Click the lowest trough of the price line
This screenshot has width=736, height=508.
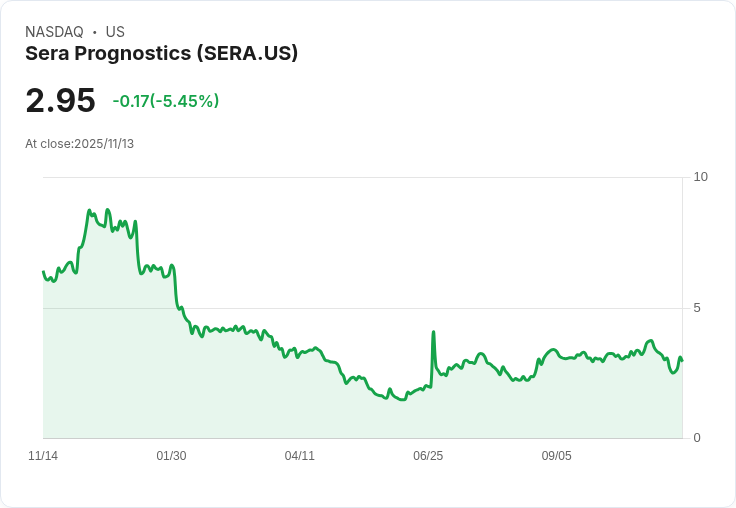[x=401, y=399]
